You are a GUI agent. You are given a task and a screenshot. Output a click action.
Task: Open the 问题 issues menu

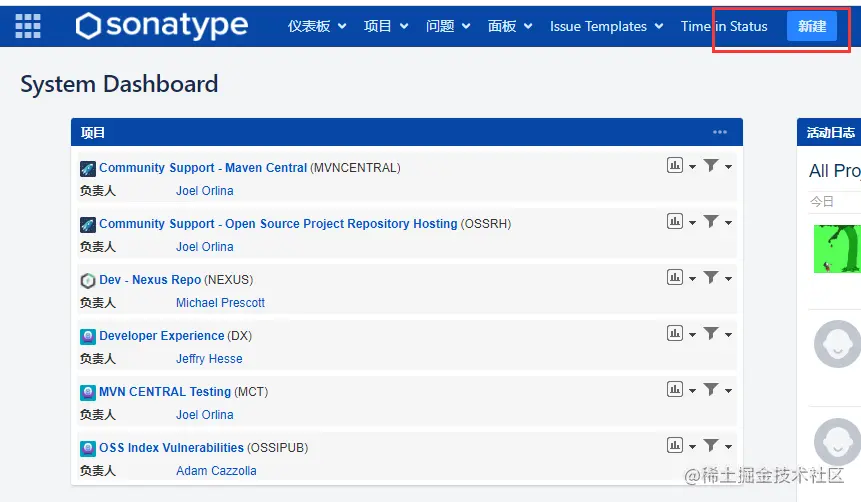click(448, 26)
